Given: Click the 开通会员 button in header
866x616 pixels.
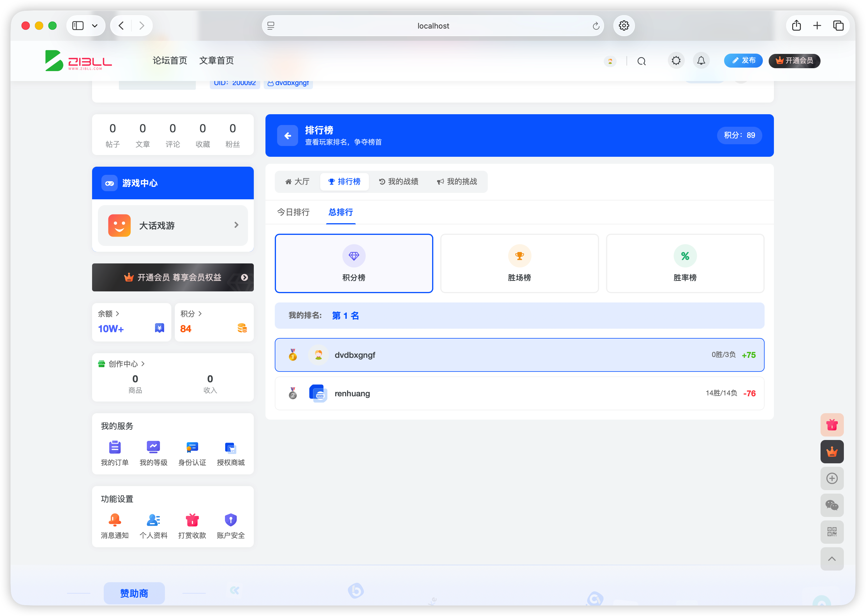Looking at the screenshot, I should point(794,61).
